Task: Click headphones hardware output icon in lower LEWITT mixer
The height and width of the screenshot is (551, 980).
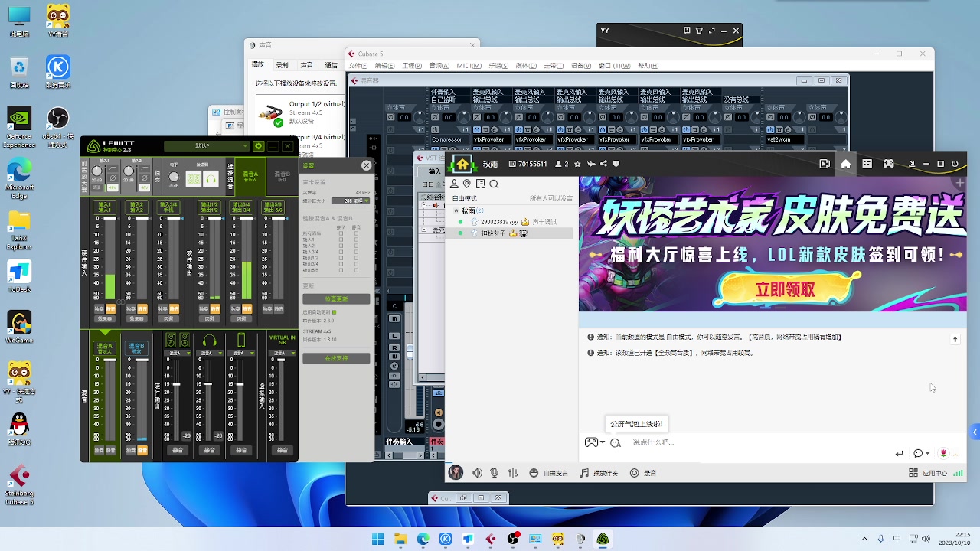Action: click(x=210, y=340)
